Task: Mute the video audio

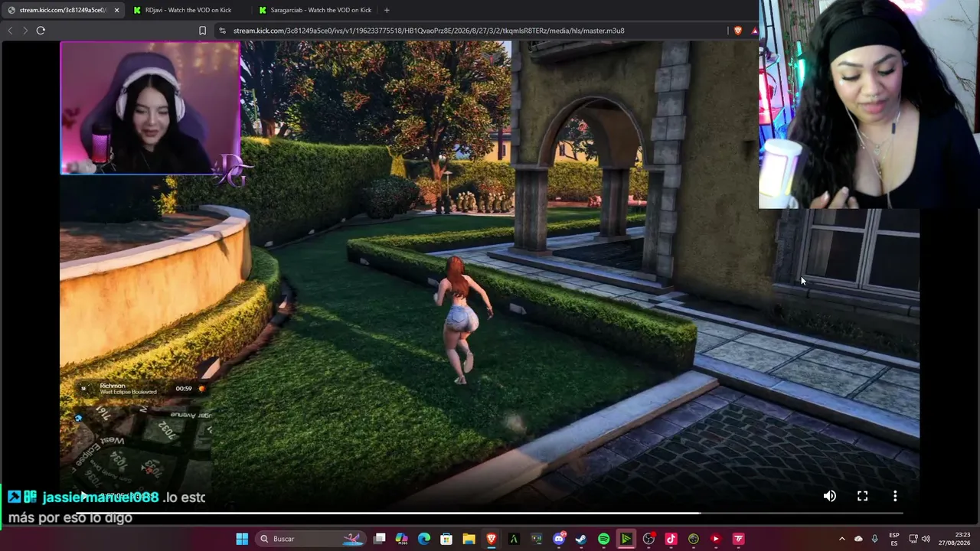Action: tap(830, 496)
